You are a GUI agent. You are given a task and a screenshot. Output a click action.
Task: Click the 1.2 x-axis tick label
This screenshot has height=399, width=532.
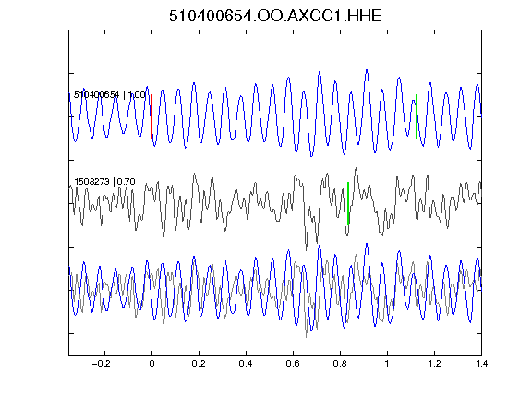tap(434, 364)
